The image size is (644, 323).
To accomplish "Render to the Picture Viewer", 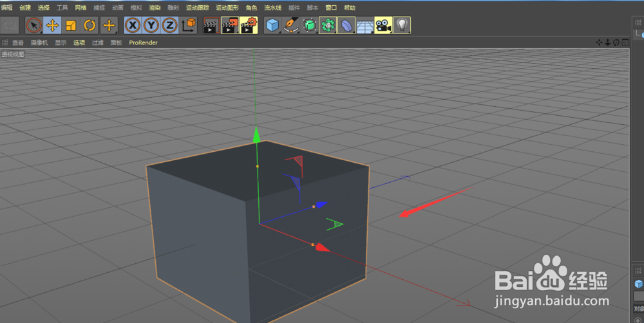I will (x=230, y=26).
